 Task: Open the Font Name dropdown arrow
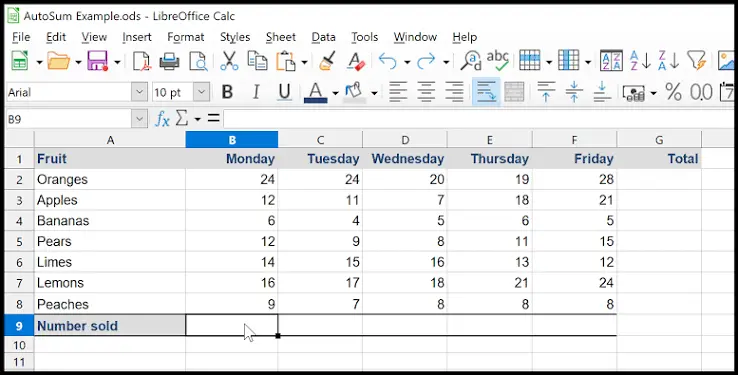pos(139,92)
